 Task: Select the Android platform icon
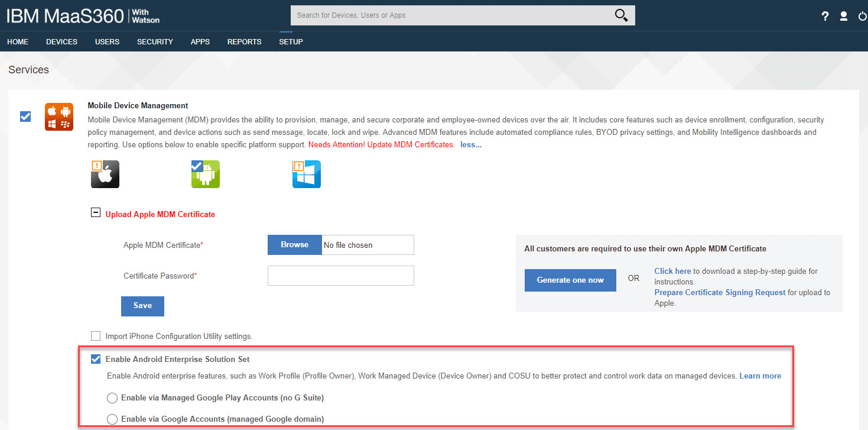[206, 174]
